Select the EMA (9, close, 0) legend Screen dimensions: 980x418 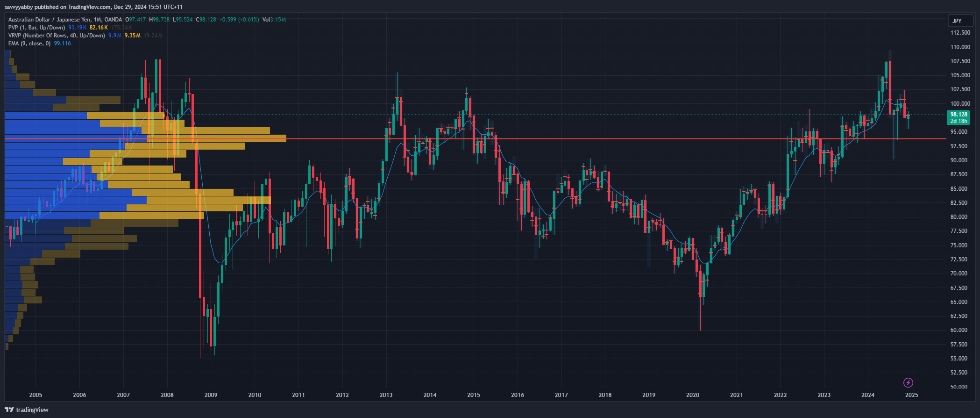click(29, 43)
